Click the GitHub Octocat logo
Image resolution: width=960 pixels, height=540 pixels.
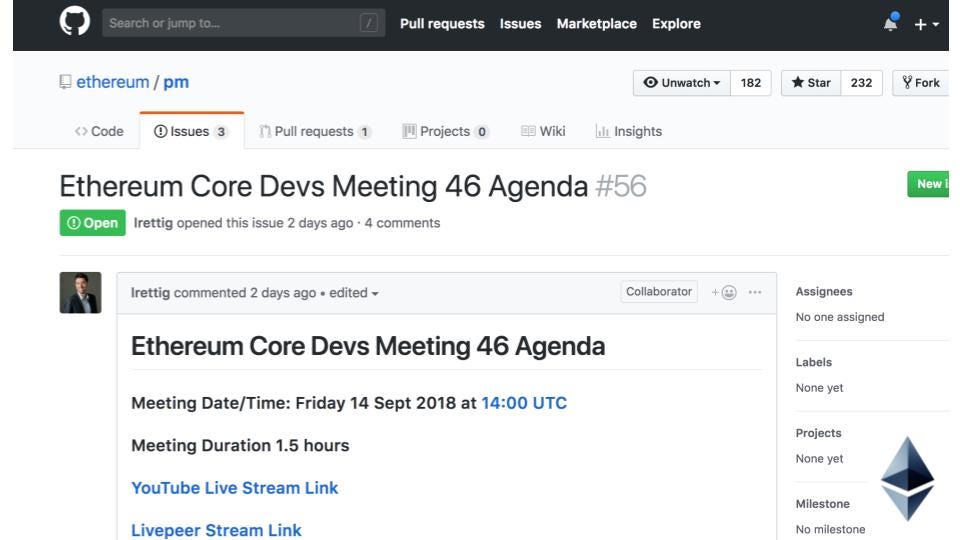pos(75,22)
